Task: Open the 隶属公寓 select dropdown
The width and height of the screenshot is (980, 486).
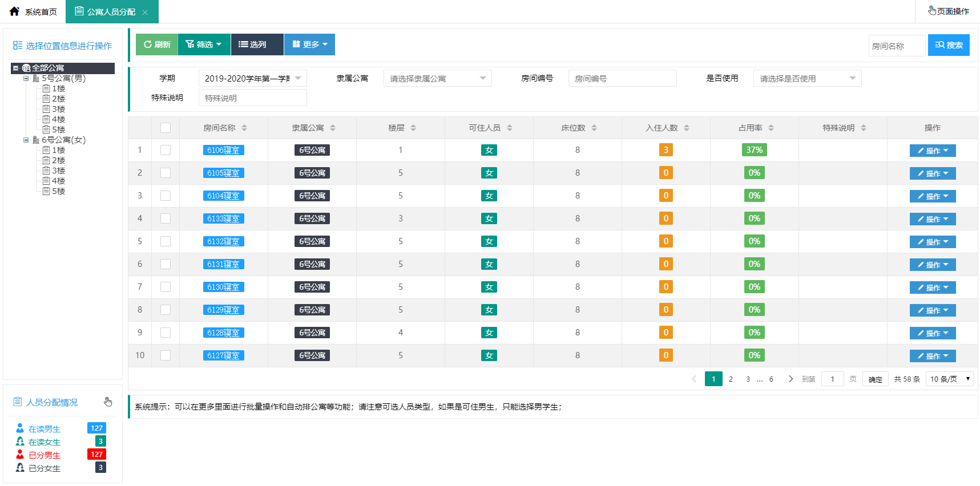Action: [x=438, y=78]
